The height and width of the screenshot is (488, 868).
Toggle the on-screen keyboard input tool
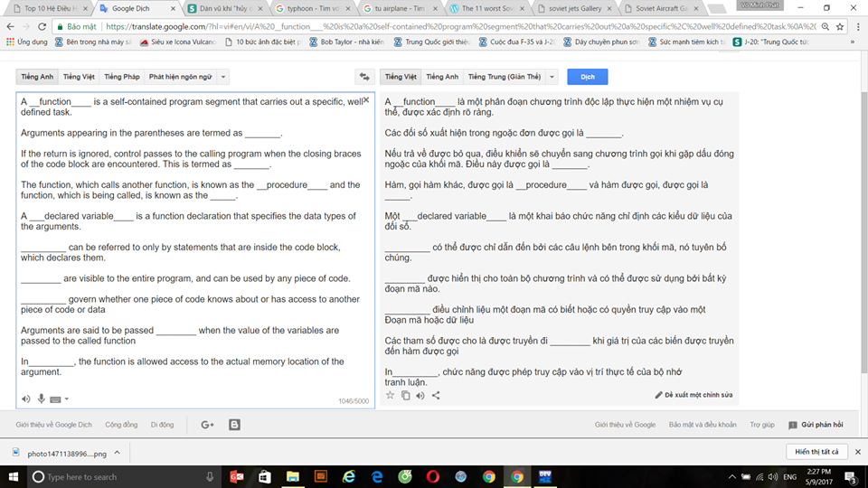pyautogui.click(x=55, y=399)
